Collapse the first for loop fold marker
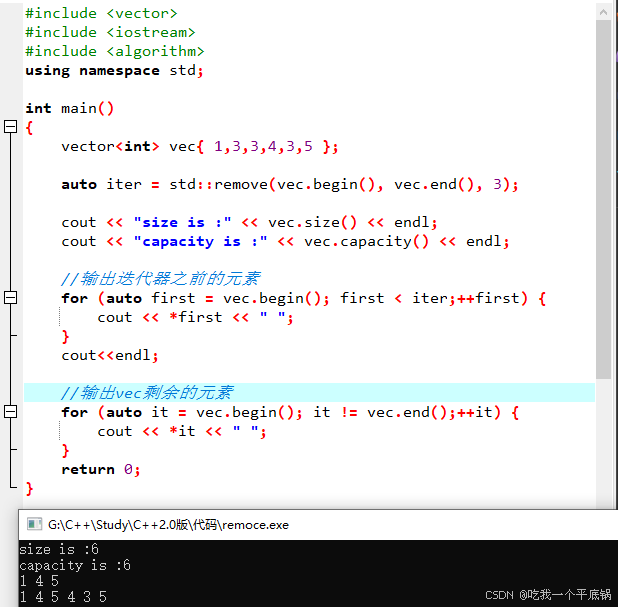Viewport: 618px width, 607px height. tap(10, 298)
